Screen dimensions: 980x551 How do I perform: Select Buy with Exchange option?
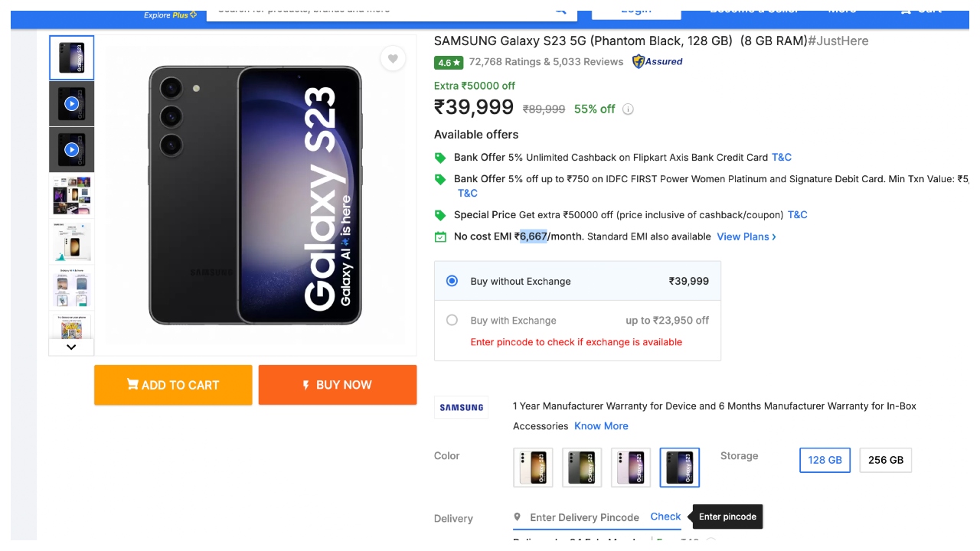452,321
